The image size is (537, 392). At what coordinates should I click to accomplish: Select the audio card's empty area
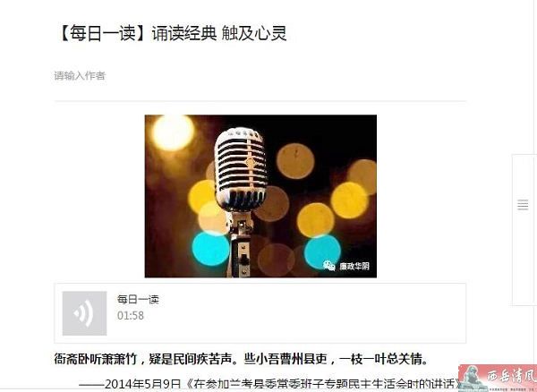308,313
